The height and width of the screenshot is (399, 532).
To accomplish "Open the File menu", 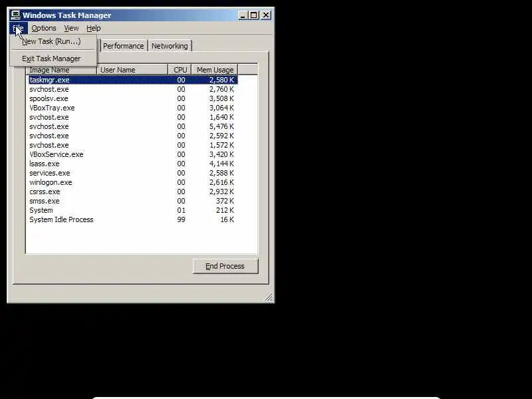I will [19, 28].
